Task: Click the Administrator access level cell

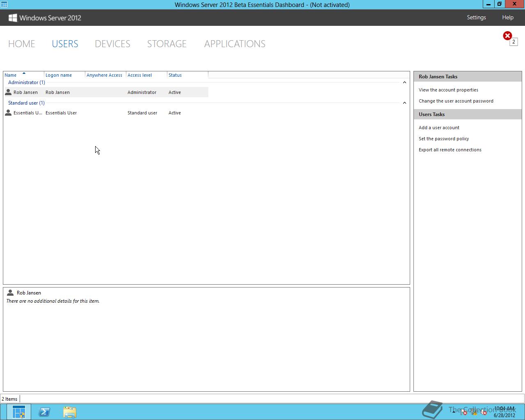Action: point(142,92)
